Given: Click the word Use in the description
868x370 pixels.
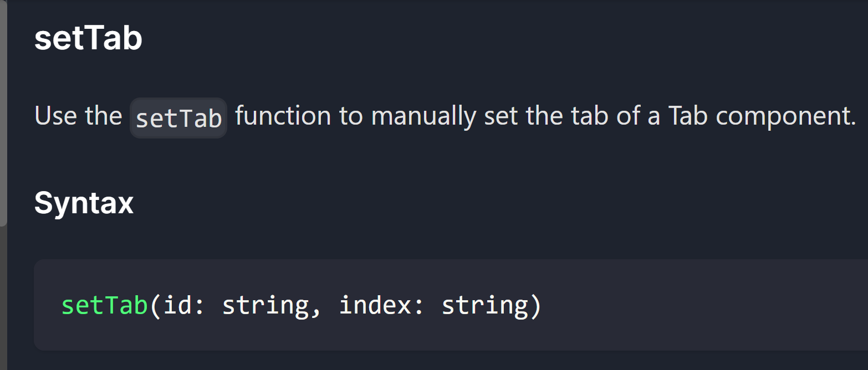Looking at the screenshot, I should [x=55, y=116].
